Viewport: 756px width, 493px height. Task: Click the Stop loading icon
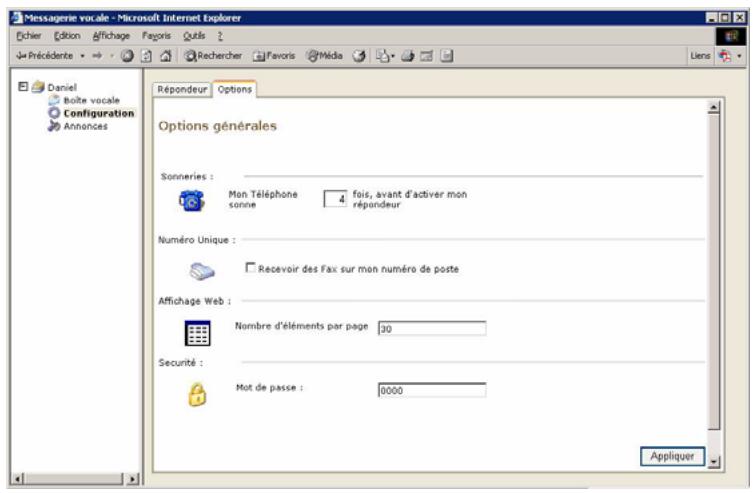click(x=127, y=56)
